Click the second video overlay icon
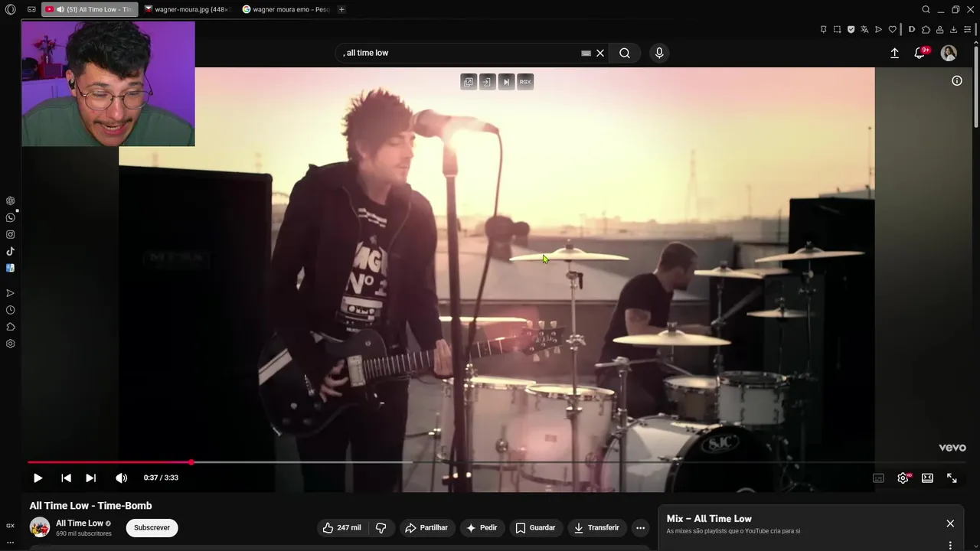The height and width of the screenshot is (551, 980). pyautogui.click(x=487, y=82)
